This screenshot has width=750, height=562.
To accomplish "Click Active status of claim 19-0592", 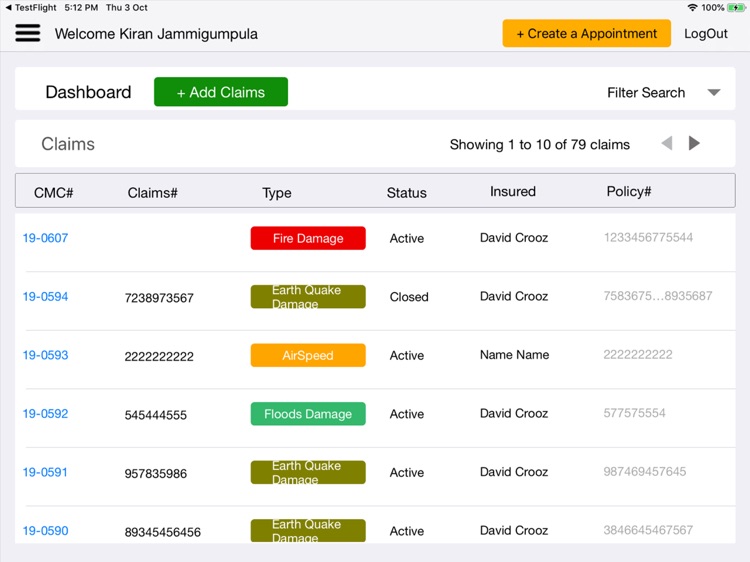I will [x=407, y=414].
